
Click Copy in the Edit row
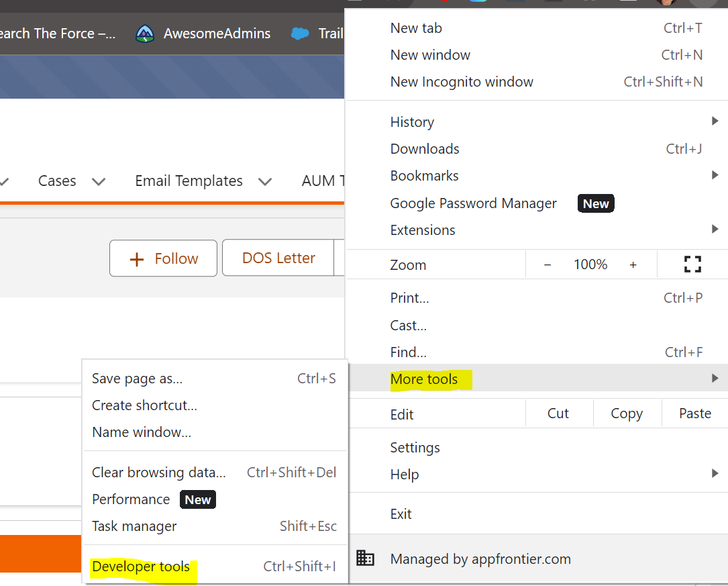tap(627, 413)
